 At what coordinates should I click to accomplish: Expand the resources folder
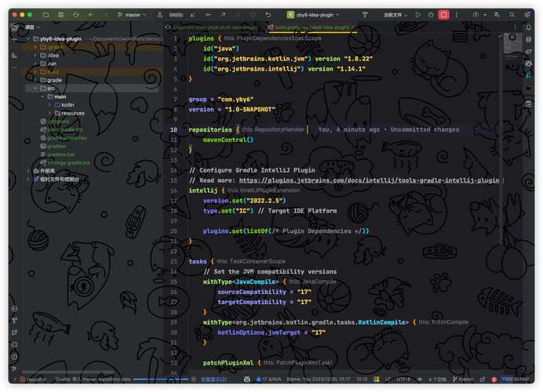coord(49,113)
